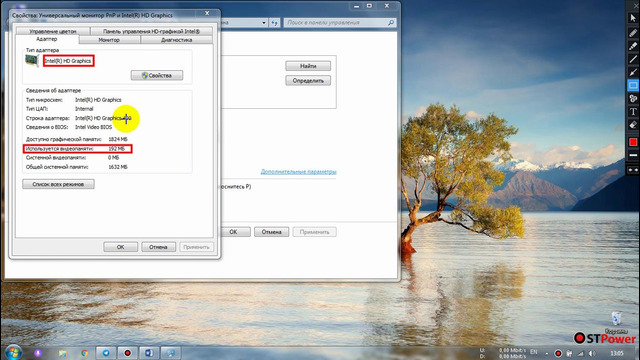Select the 1632 МБ shared system memory value

(118, 167)
